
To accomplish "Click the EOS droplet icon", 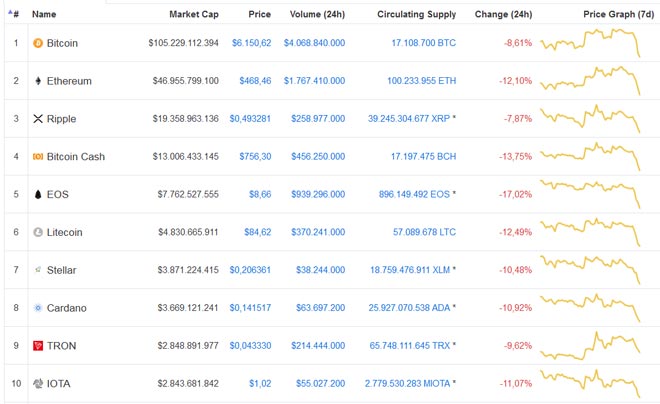I will [38, 195].
